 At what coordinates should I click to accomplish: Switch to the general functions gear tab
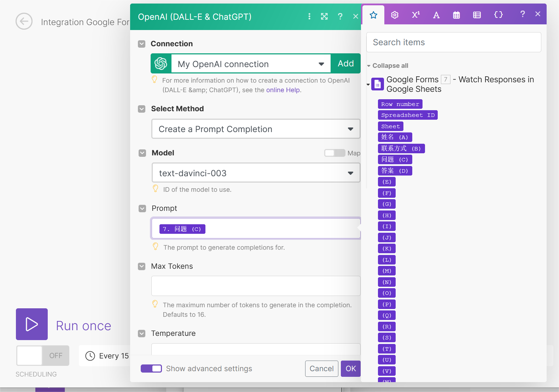395,15
